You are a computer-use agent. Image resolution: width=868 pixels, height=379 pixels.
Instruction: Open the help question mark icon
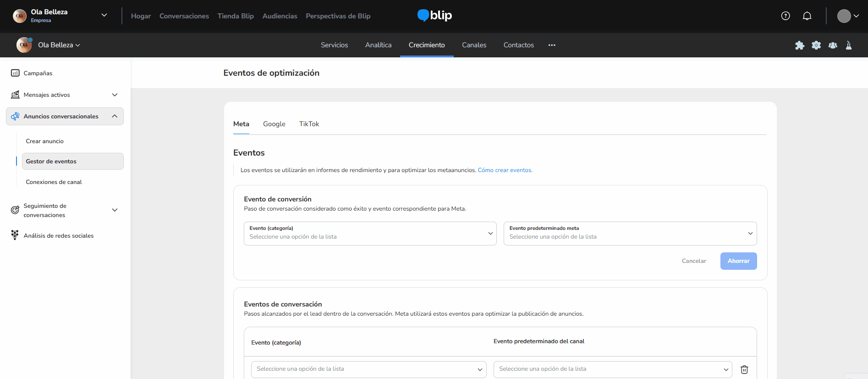786,16
